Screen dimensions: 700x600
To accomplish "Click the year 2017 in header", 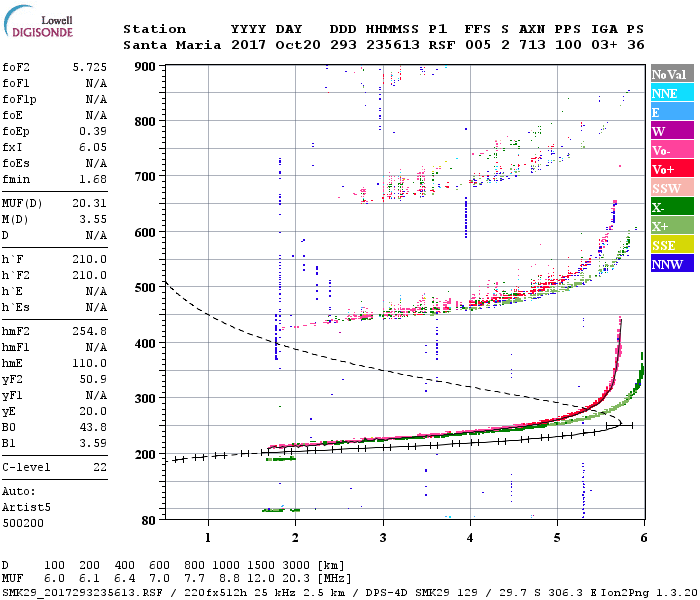I will (248, 45).
